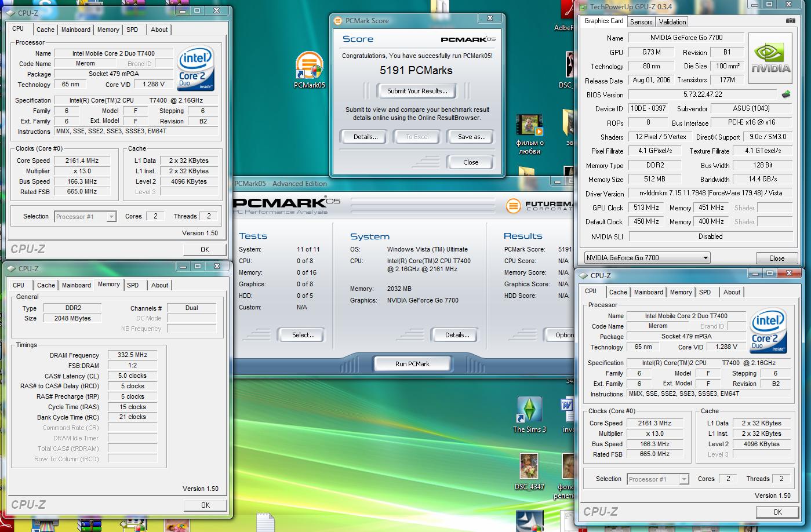Open Mainboard tab in bottom-left CPU-Z

77,285
